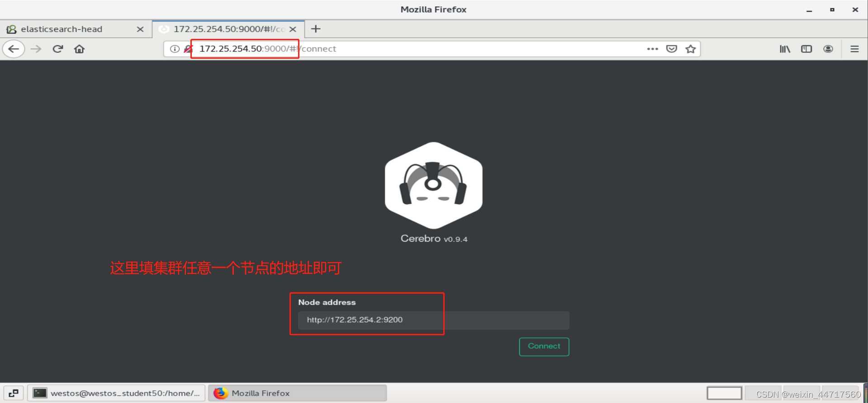Minimize the Firefox window
The image size is (868, 403).
pyautogui.click(x=809, y=9)
